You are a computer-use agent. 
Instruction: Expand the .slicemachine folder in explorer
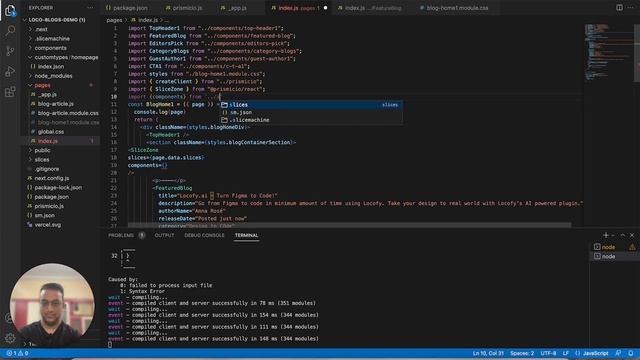[52, 39]
